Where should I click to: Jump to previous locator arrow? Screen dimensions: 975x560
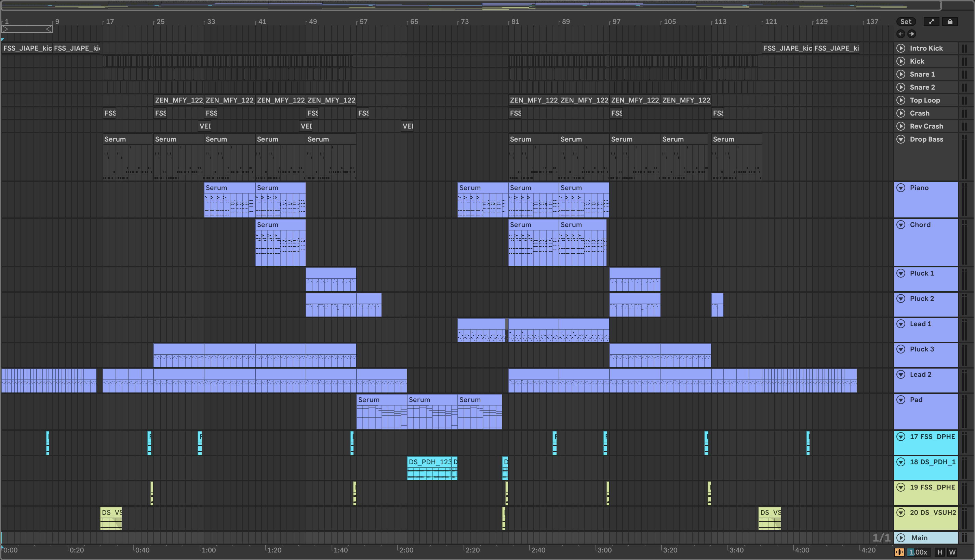(901, 34)
